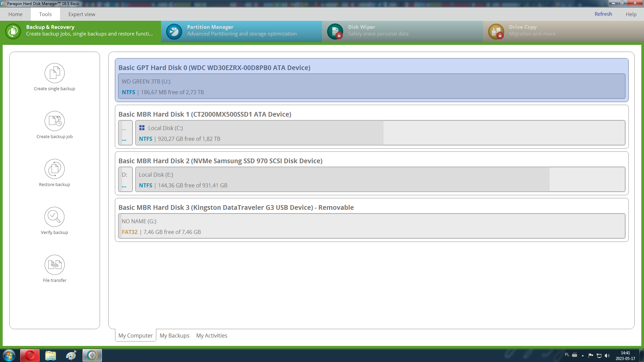Click the keyboard icon in the system tray

point(575,355)
